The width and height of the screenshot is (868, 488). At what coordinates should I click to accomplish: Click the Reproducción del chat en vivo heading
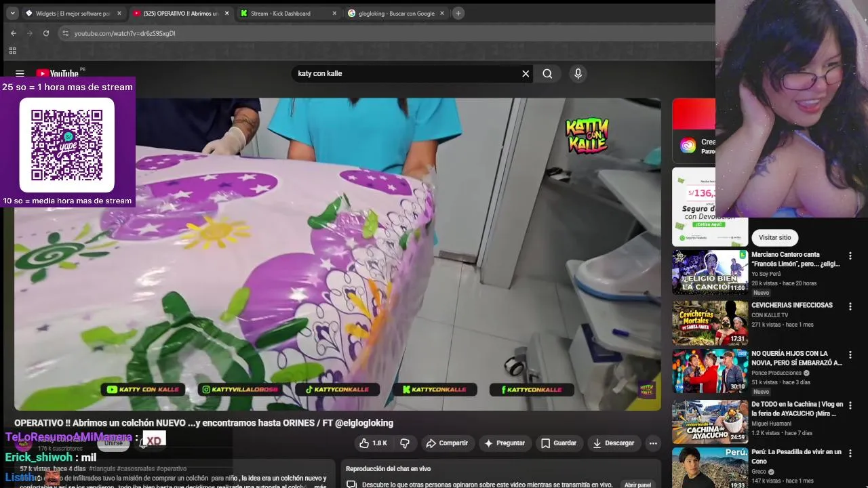388,469
